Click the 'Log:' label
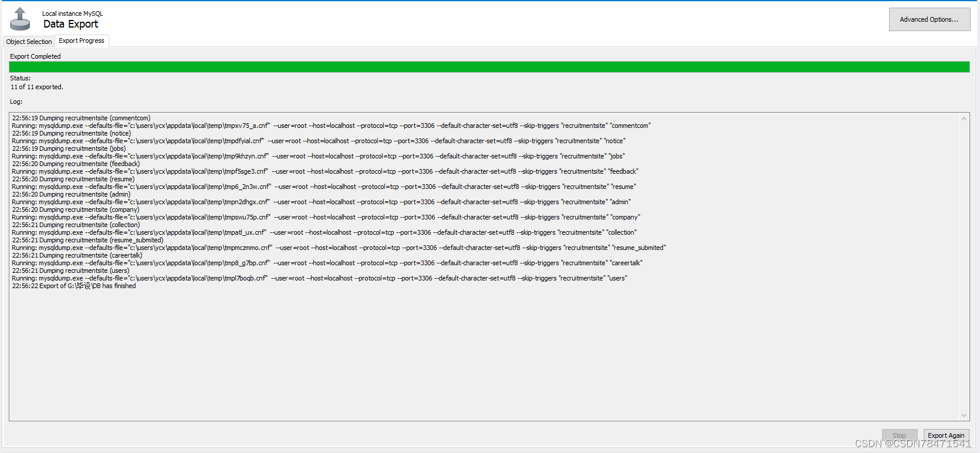The width and height of the screenshot is (980, 453). click(x=16, y=102)
